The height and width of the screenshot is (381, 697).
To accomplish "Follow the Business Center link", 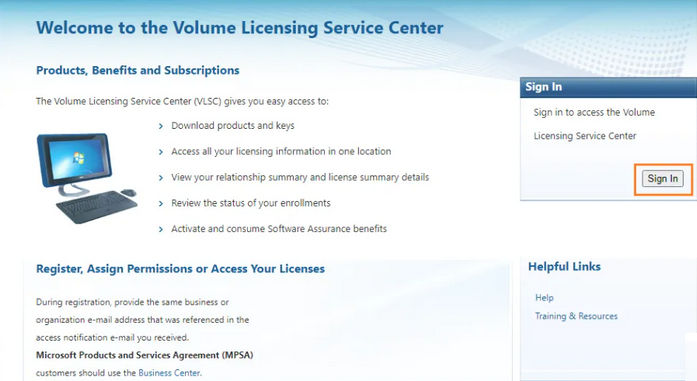I will click(x=169, y=373).
